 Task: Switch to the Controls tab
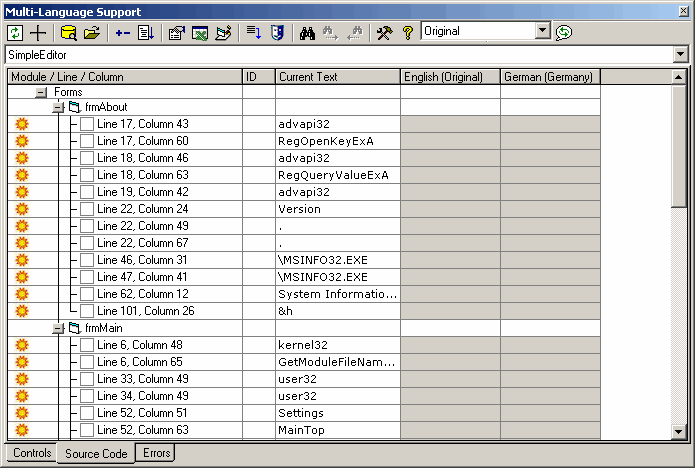[32, 453]
